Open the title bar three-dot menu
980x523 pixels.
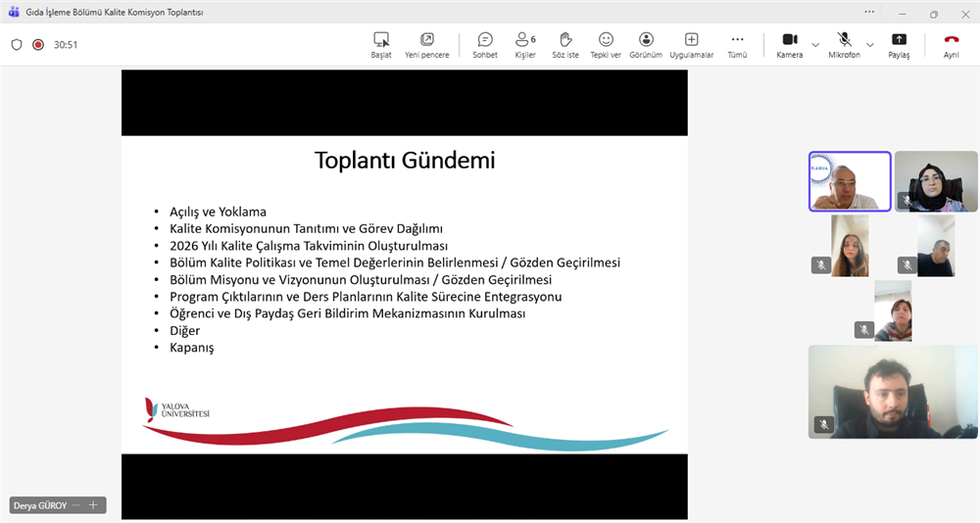pyautogui.click(x=868, y=12)
